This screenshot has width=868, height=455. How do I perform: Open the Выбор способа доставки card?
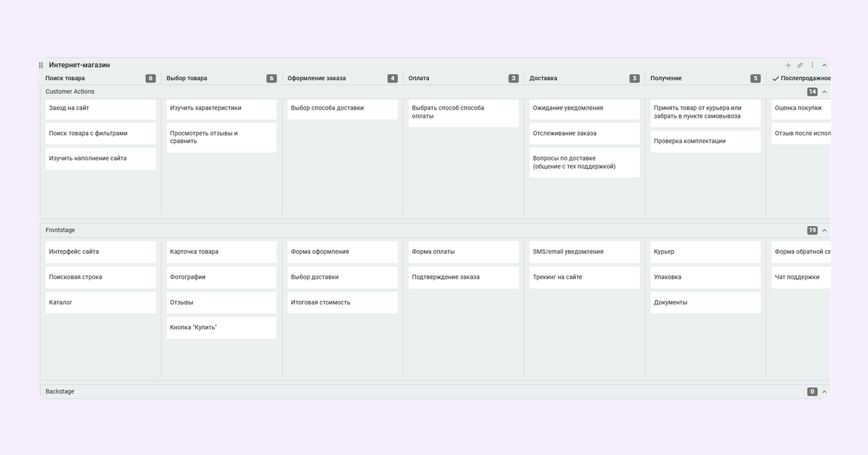click(343, 108)
